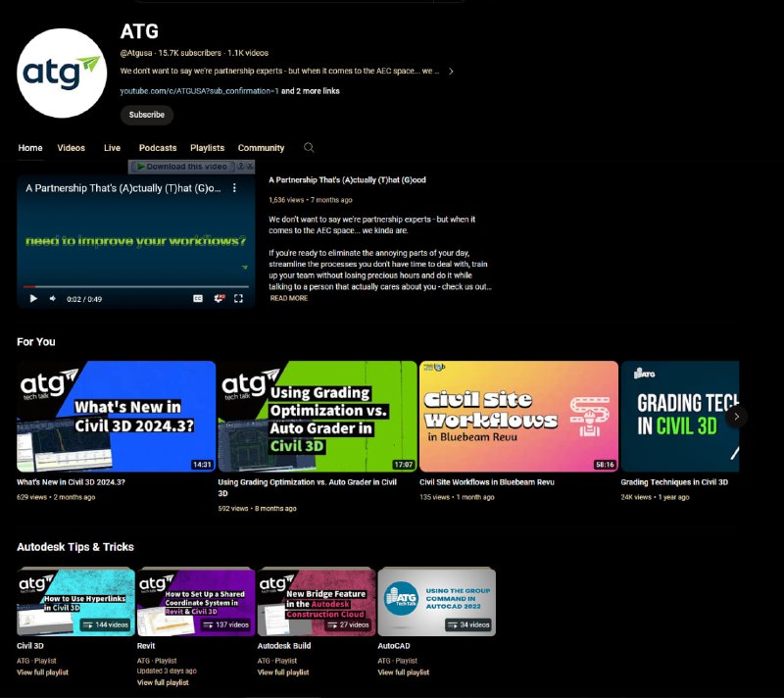
Task: Click '629 views • 2 months ago' text
Action: pyautogui.click(x=56, y=497)
